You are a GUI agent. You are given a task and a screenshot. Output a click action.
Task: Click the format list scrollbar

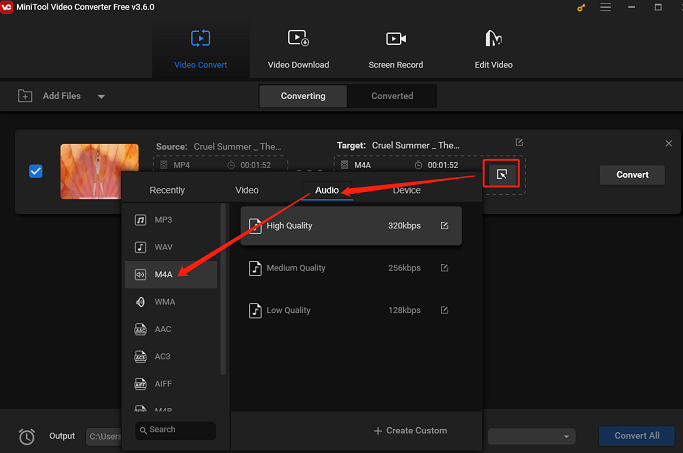pyautogui.click(x=223, y=289)
